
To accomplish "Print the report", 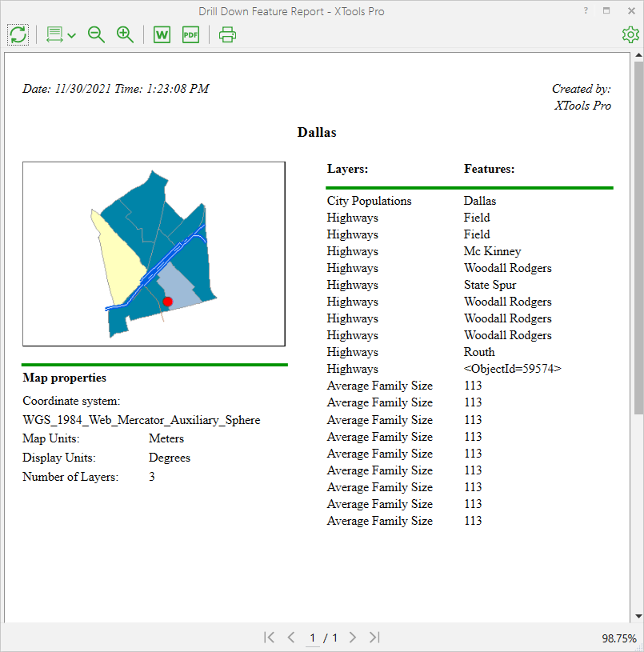I will pyautogui.click(x=227, y=34).
